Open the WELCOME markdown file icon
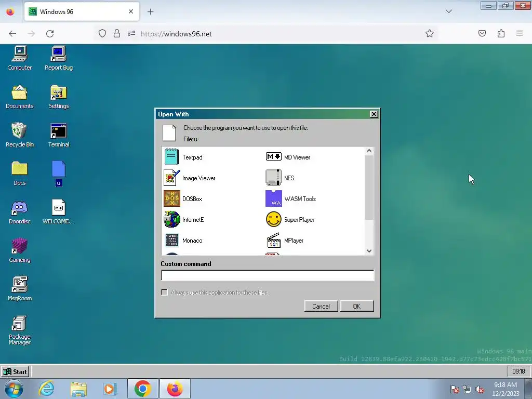The image size is (532, 399). (59, 212)
